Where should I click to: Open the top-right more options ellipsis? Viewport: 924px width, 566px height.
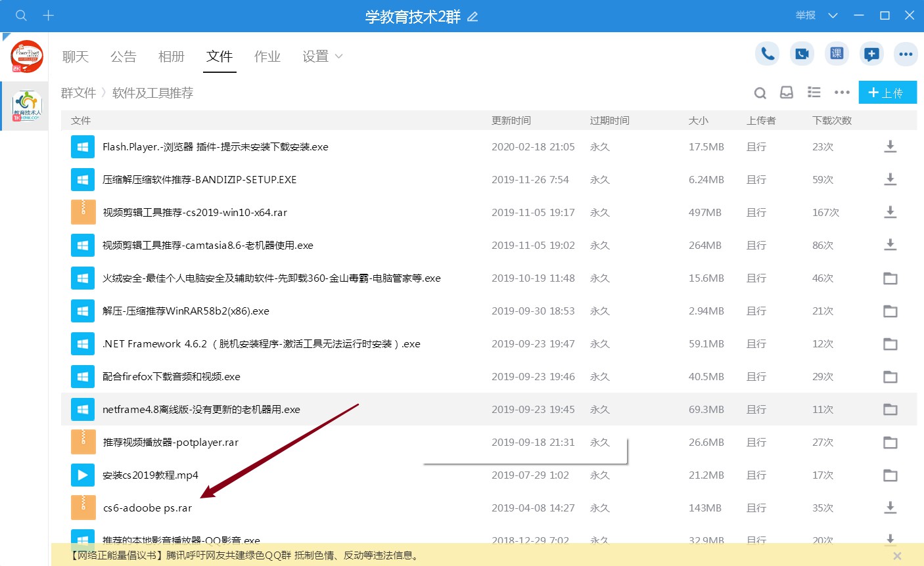click(906, 54)
